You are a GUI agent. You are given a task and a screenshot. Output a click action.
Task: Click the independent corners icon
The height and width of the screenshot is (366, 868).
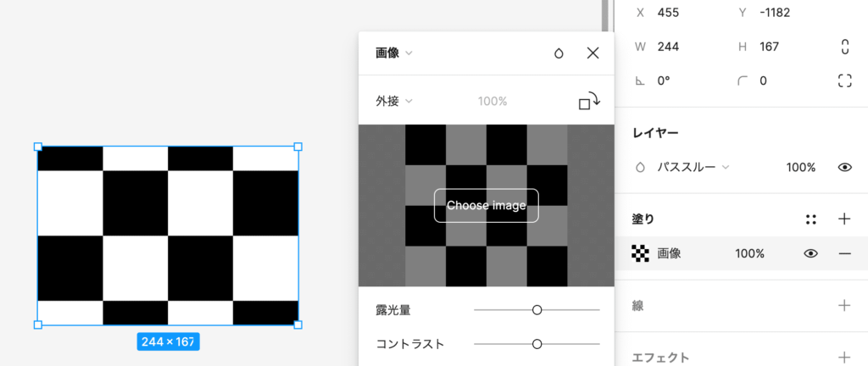pos(844,80)
